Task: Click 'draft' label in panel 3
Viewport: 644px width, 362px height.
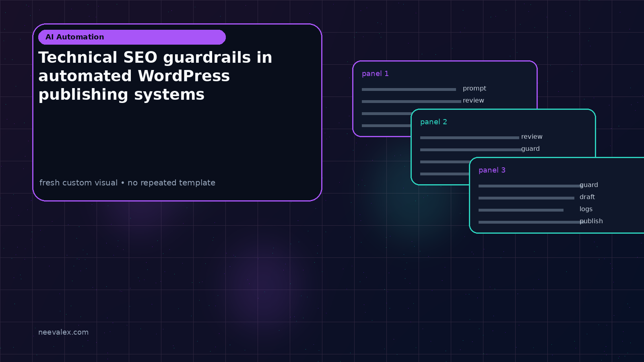Action: click(587, 197)
